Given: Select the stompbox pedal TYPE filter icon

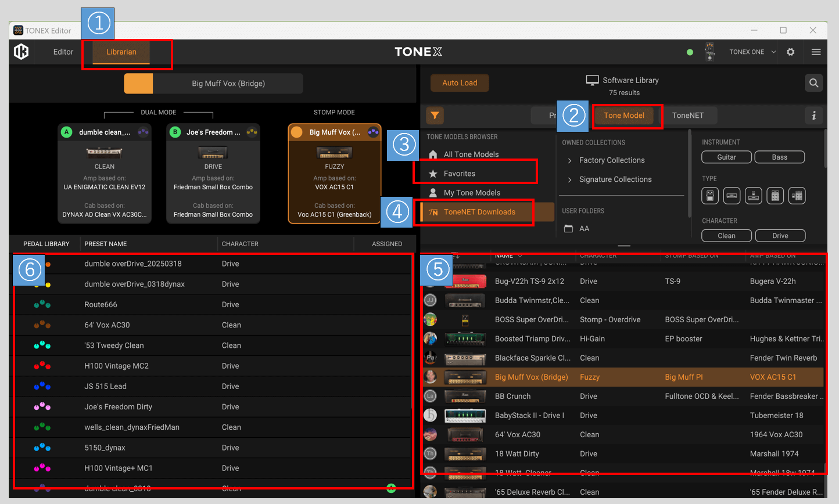Looking at the screenshot, I should coord(709,196).
